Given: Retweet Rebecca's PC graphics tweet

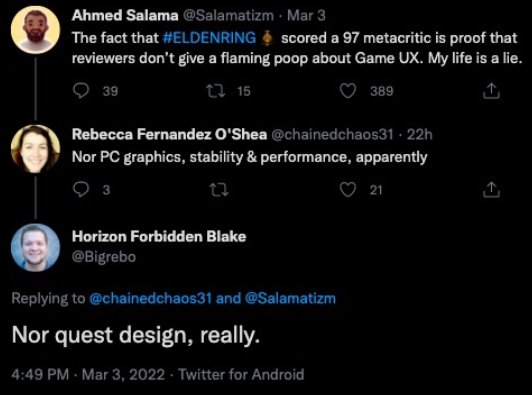Looking at the screenshot, I should point(219,190).
